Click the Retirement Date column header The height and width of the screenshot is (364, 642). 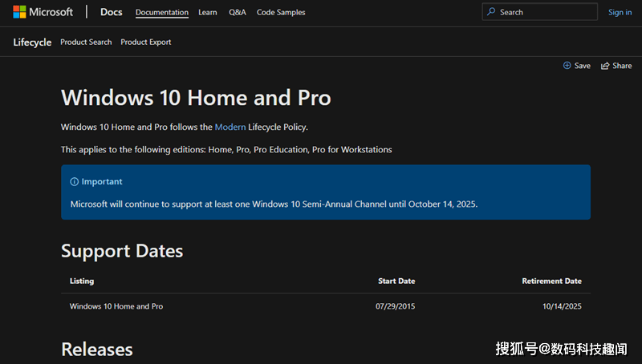[x=551, y=281]
